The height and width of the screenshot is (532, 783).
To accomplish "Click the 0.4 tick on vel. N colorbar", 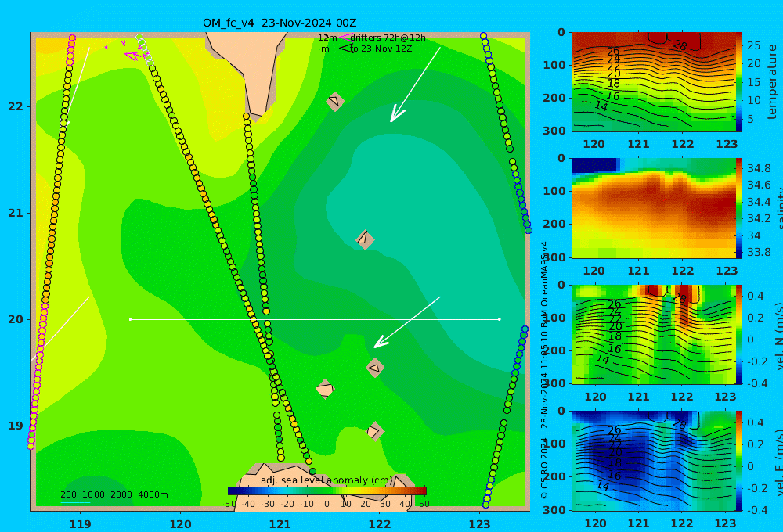I will pos(756,296).
